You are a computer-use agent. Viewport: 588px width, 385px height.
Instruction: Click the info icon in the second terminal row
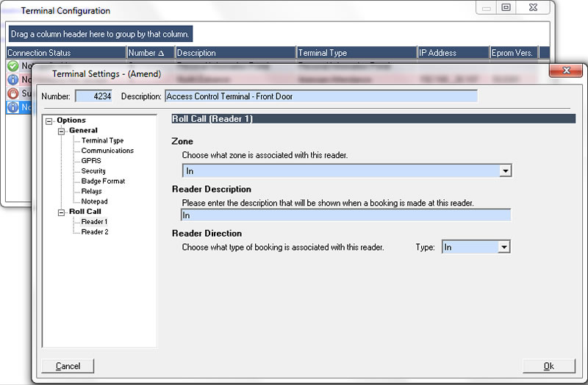point(13,79)
